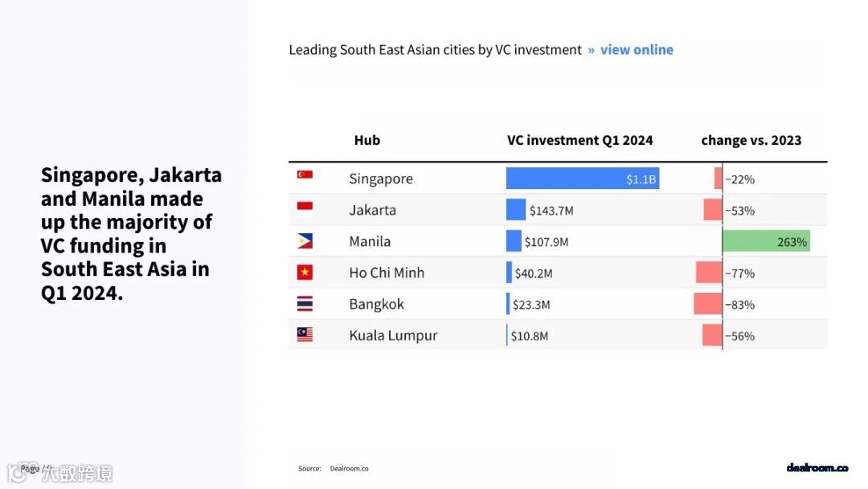Click VC investment Q1 2024 column header
The image size is (868, 489).
[x=579, y=141]
